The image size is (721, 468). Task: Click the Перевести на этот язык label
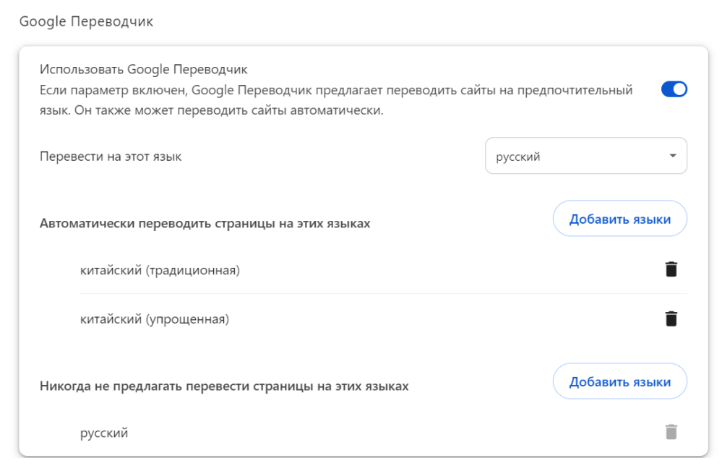point(110,156)
